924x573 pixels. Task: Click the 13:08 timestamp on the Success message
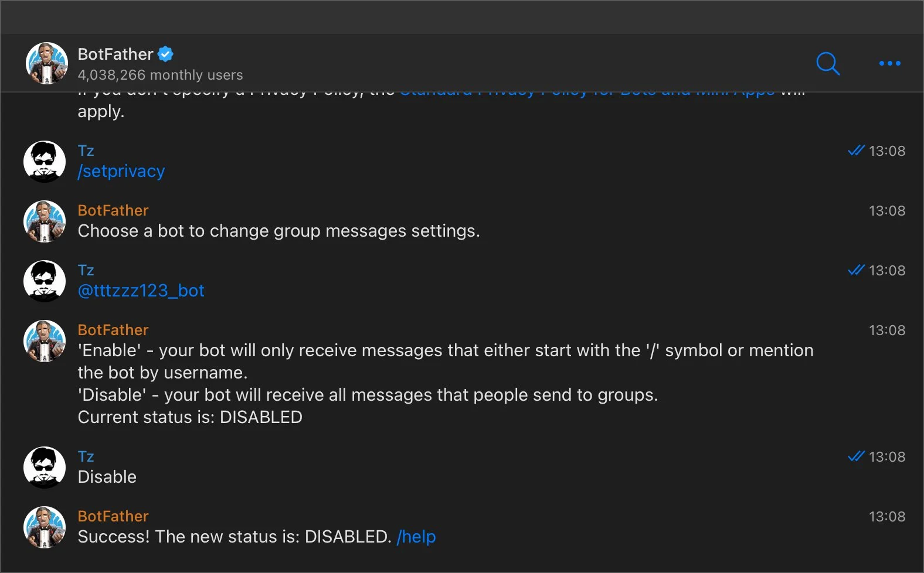click(886, 516)
